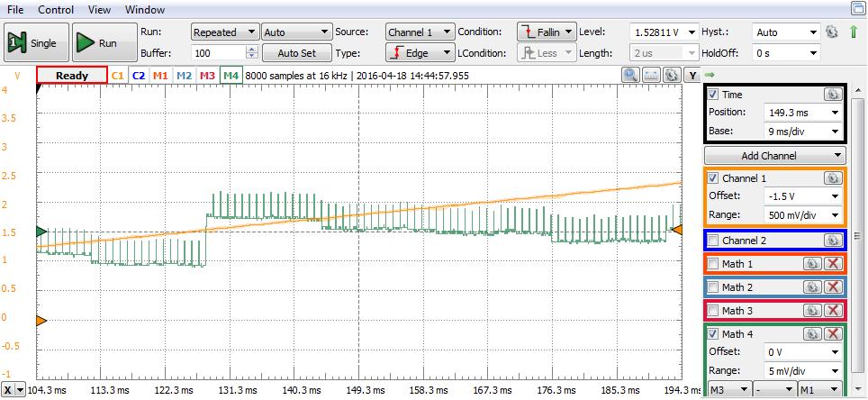Viewport: 868px width, 400px height.
Task: Open Time panel settings gear
Action: 832,95
